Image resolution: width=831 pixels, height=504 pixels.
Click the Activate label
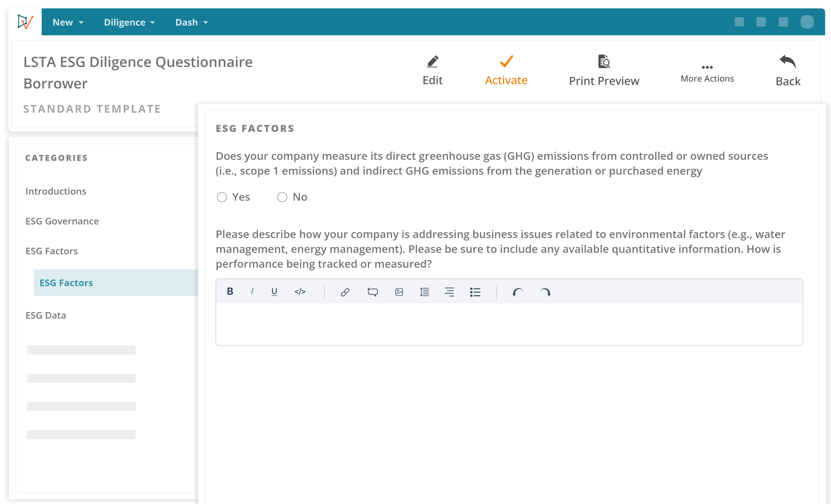[x=506, y=80]
